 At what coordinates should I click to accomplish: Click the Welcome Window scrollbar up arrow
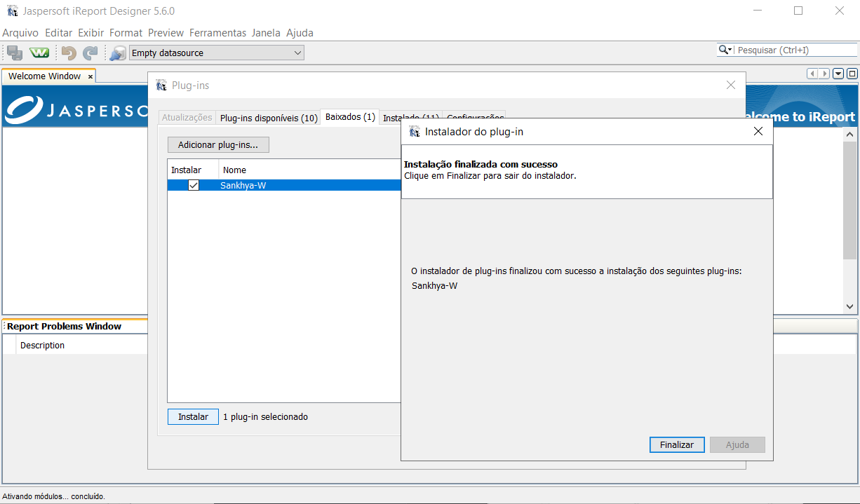click(850, 134)
